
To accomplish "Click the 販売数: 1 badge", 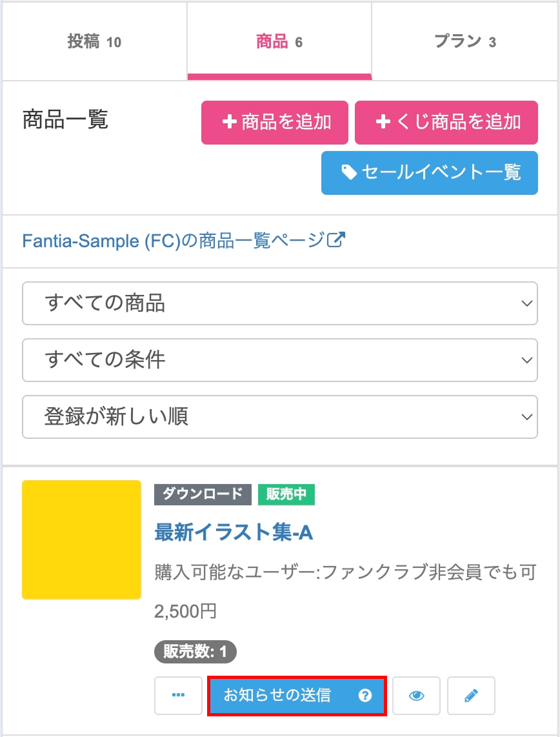I will [195, 652].
